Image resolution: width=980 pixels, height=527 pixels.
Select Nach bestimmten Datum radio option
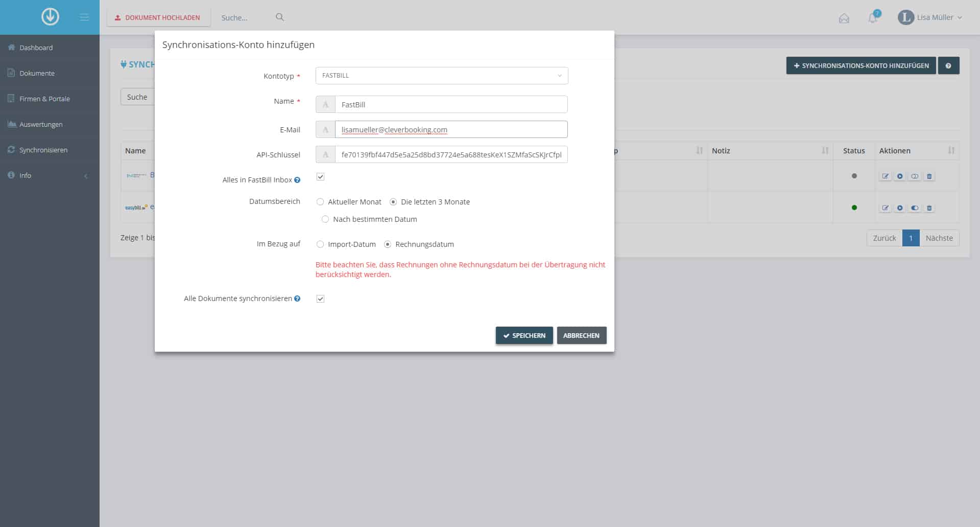(x=325, y=219)
